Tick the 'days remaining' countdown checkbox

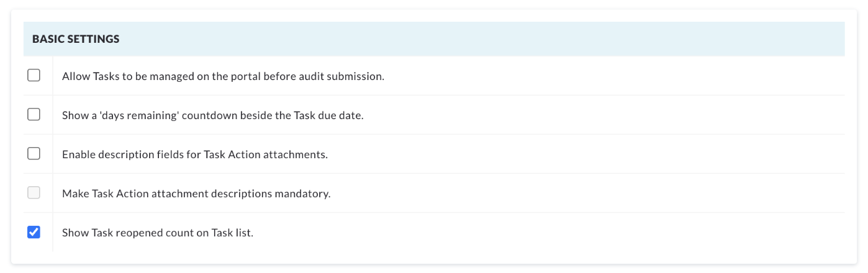pyautogui.click(x=34, y=114)
